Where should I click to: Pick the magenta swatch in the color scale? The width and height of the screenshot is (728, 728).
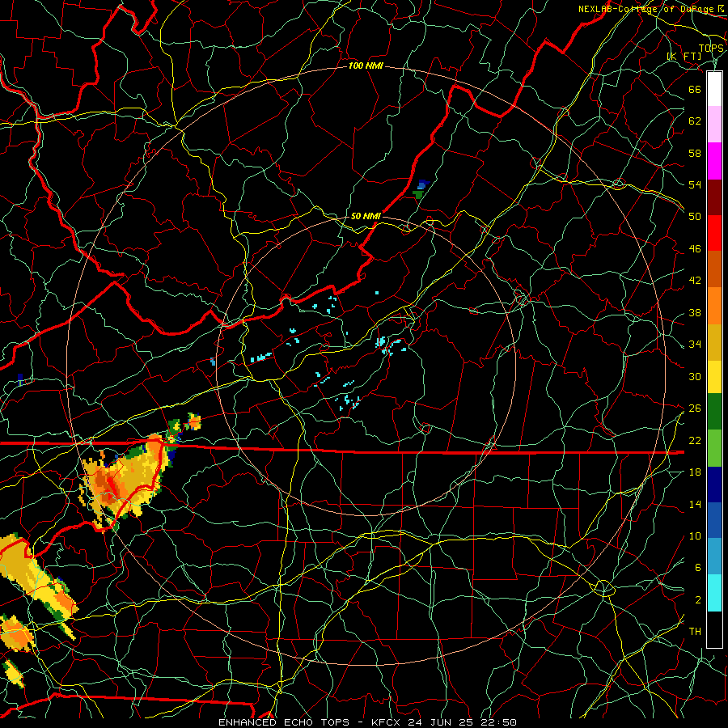714,161
